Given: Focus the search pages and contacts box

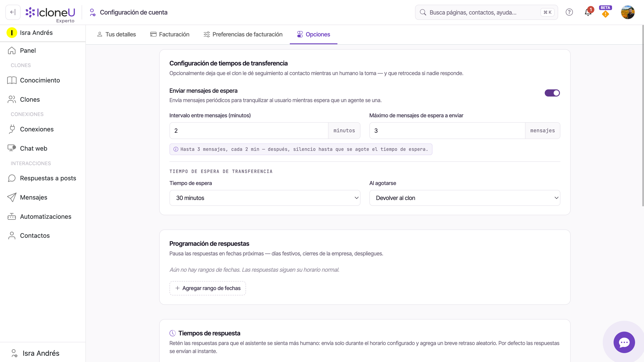Looking at the screenshot, I should (486, 12).
